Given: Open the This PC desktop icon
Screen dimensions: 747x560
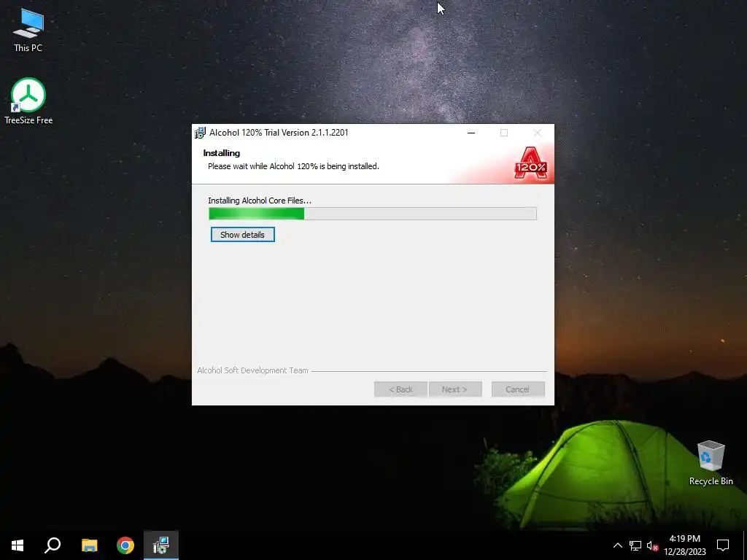Looking at the screenshot, I should (28, 31).
